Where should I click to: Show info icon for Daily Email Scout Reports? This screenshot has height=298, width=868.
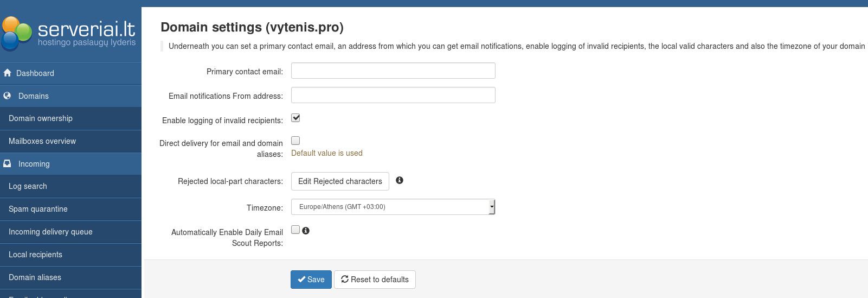[306, 231]
